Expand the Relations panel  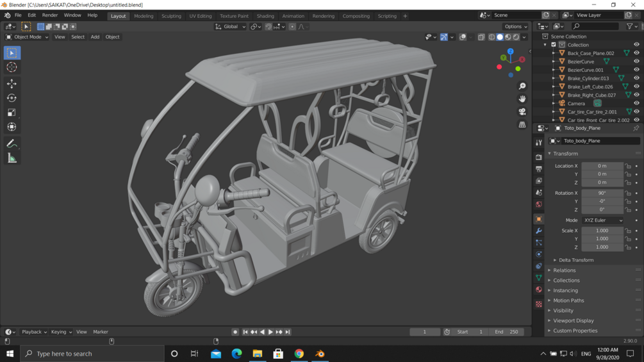(x=565, y=270)
